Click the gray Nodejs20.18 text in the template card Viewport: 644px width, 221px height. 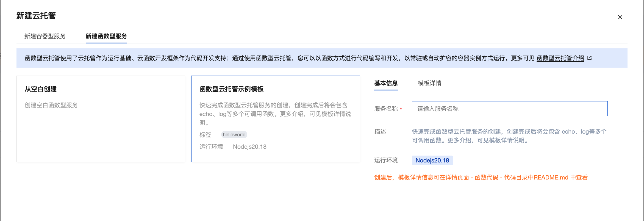click(249, 147)
